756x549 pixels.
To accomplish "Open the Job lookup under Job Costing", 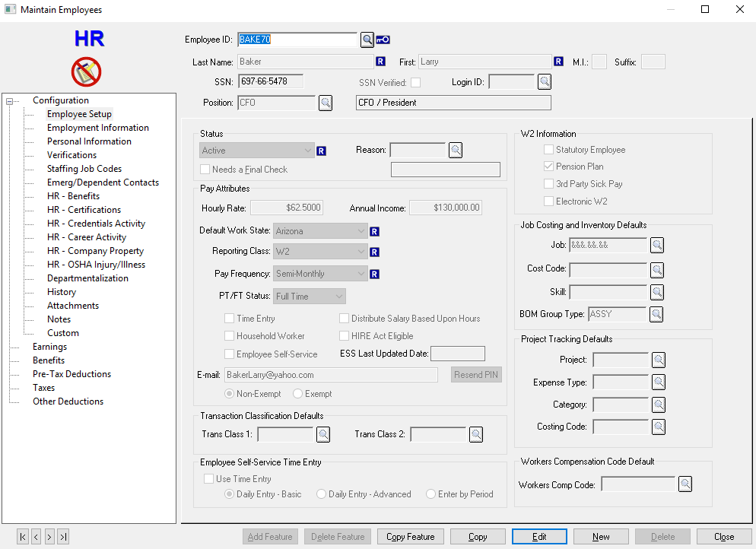I will pyautogui.click(x=657, y=245).
